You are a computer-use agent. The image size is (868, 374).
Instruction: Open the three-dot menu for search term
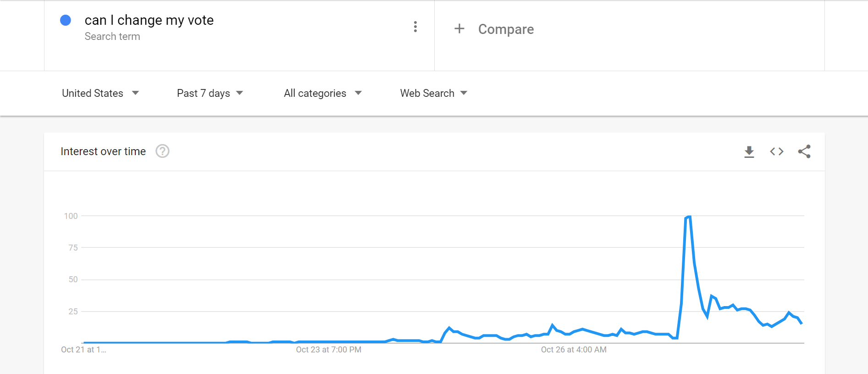415,27
